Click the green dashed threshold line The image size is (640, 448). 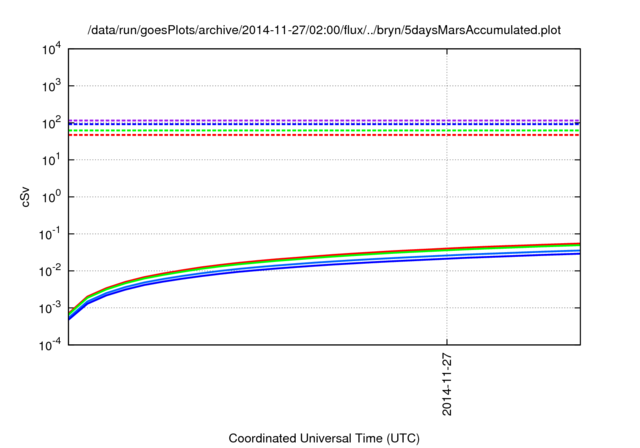[324, 131]
